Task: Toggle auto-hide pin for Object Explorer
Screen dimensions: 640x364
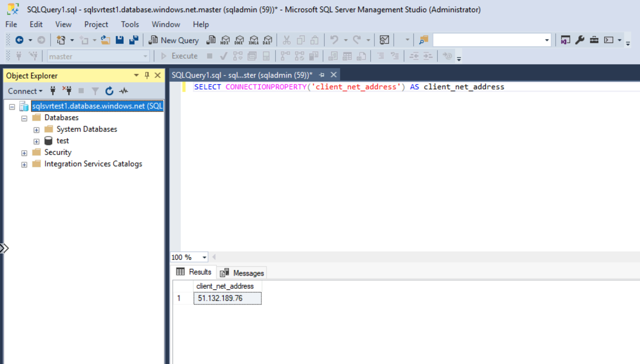Action: click(x=147, y=75)
